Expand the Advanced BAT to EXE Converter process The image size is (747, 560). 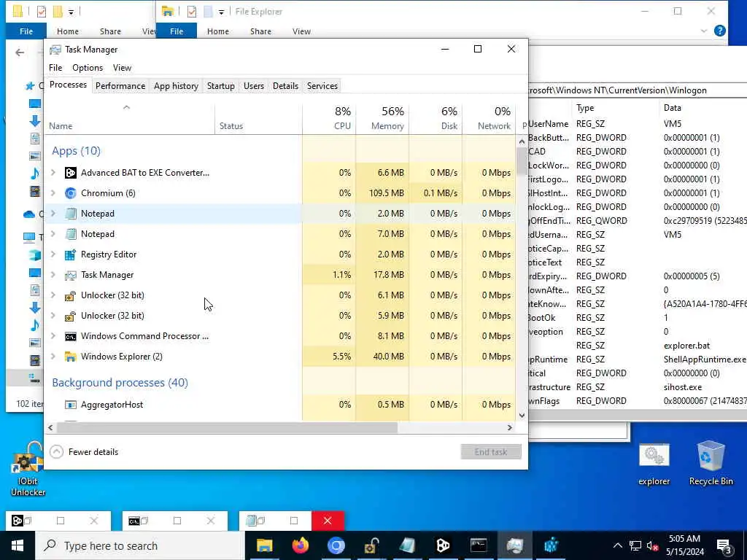click(x=53, y=173)
